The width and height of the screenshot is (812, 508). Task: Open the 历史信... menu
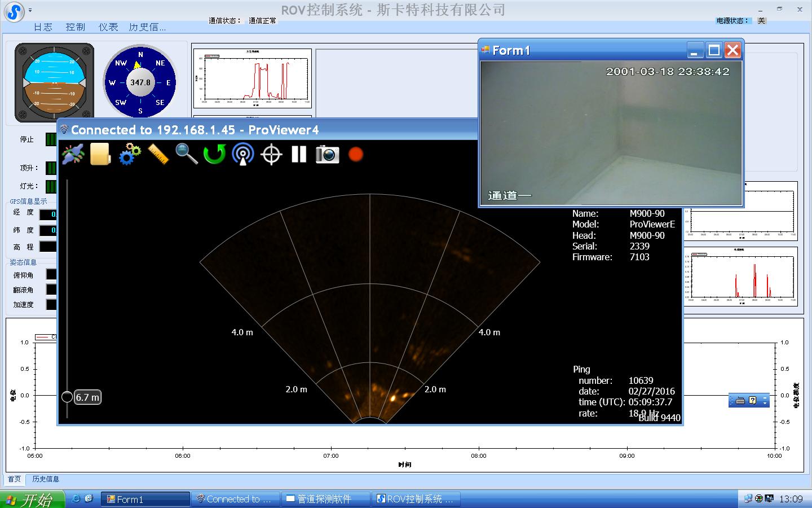pos(147,27)
